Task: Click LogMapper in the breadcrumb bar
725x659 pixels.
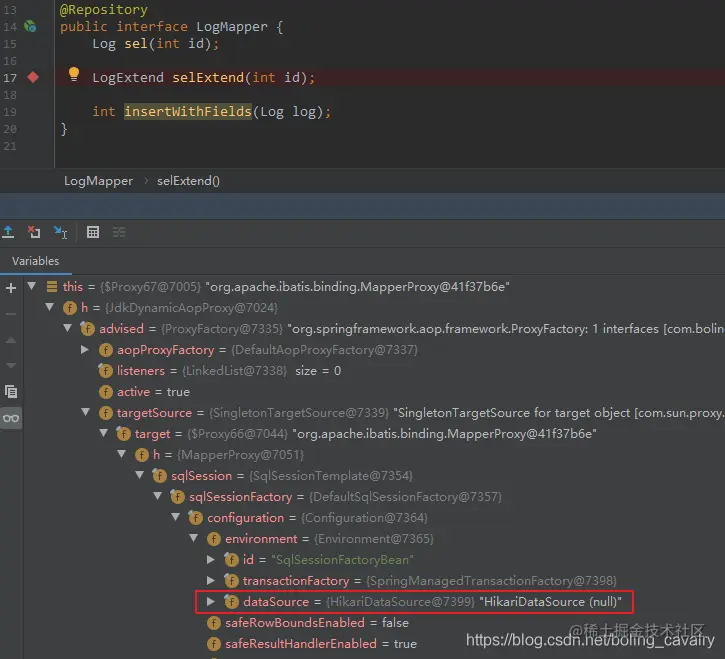Action: click(98, 181)
